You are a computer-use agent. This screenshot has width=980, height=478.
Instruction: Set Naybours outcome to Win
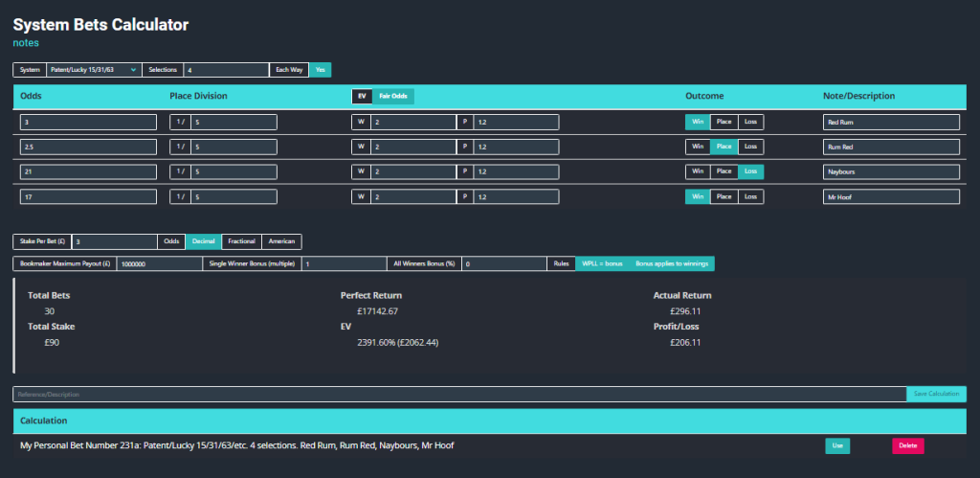coord(698,171)
